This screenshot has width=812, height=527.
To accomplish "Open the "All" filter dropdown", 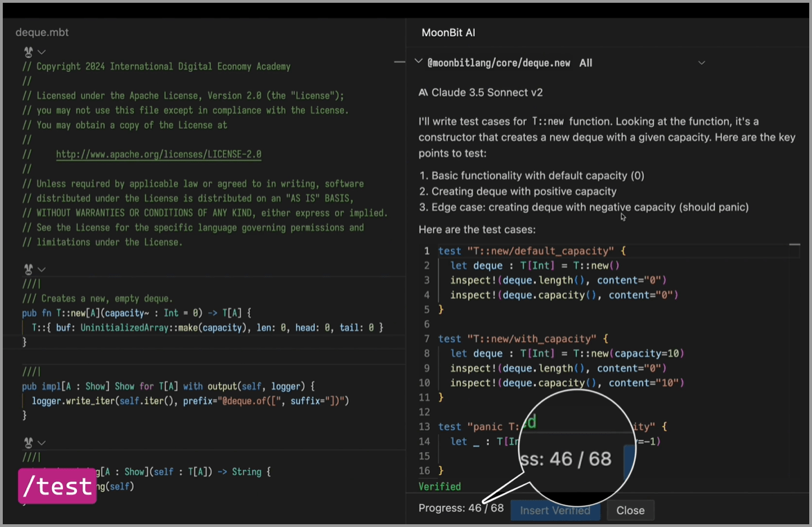I will pyautogui.click(x=586, y=63).
